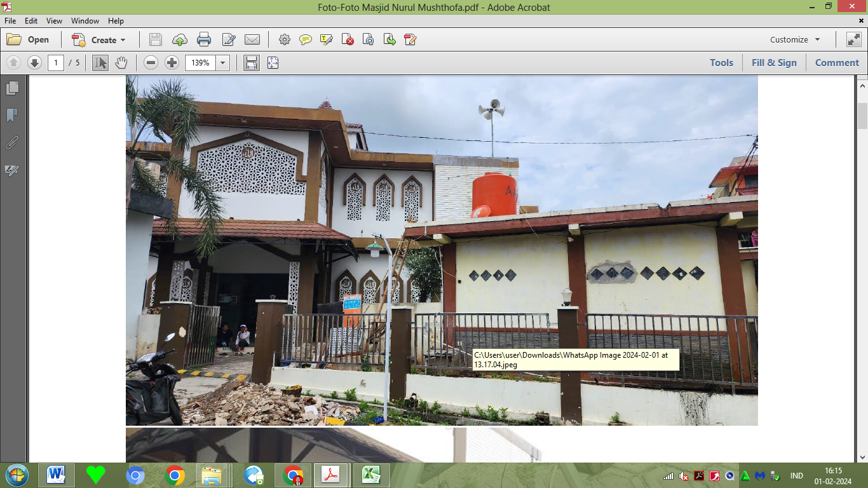Open the View menu
The height and width of the screenshot is (488, 868).
tap(54, 21)
